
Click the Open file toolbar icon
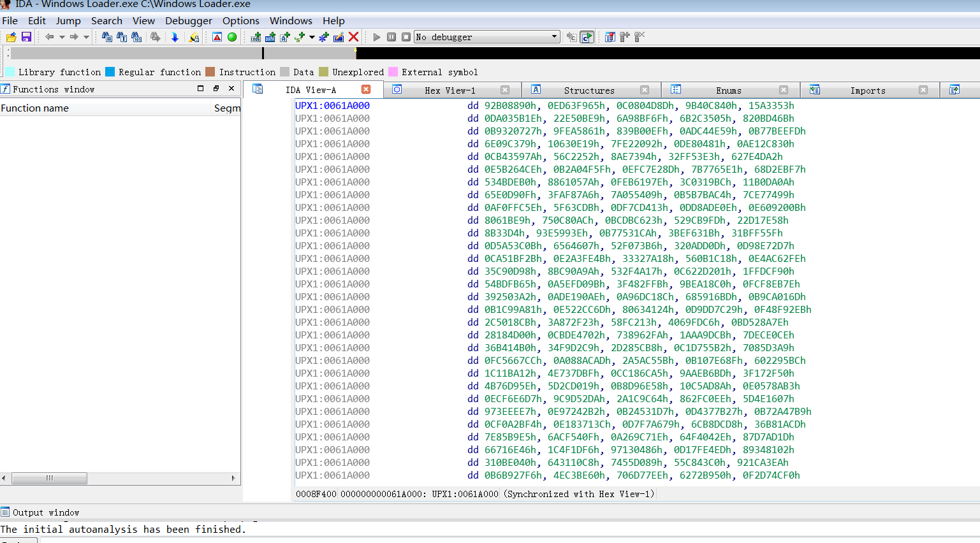(x=11, y=37)
